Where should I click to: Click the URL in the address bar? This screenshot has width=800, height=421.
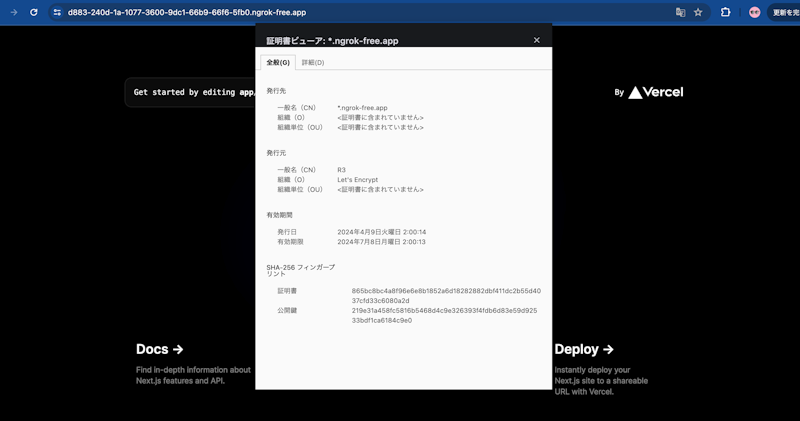(187, 12)
